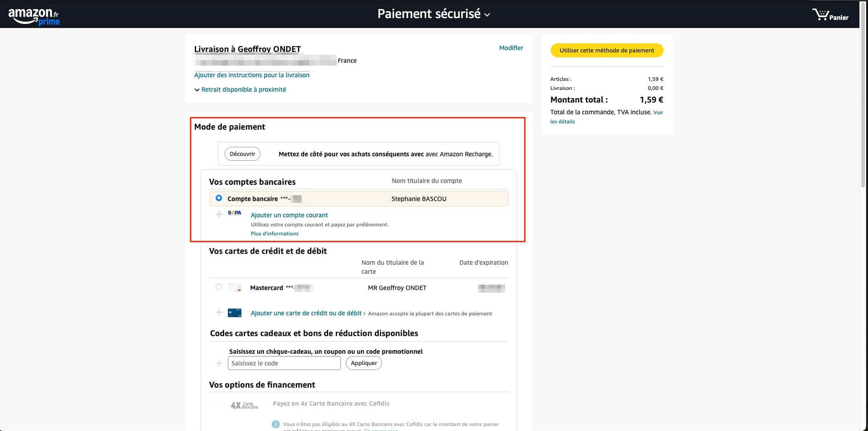Click plus icon beside gift code field
This screenshot has height=431, width=868.
tap(219, 363)
